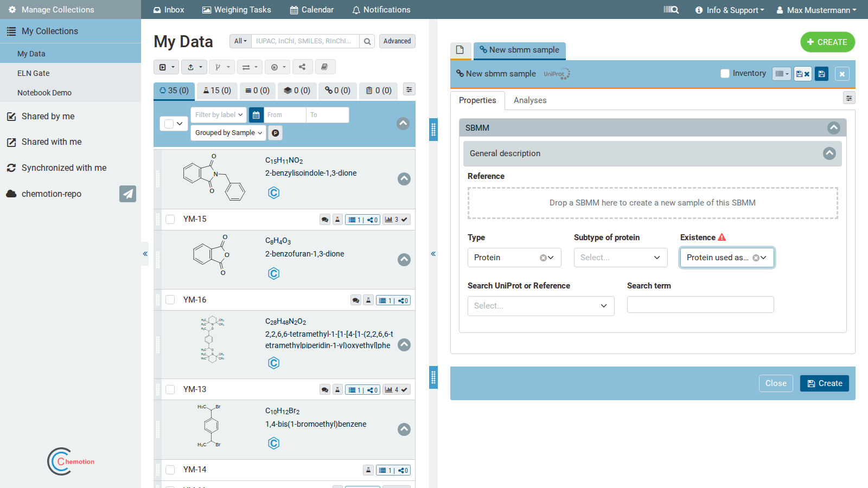Click the blank document tab icon

pos(460,50)
